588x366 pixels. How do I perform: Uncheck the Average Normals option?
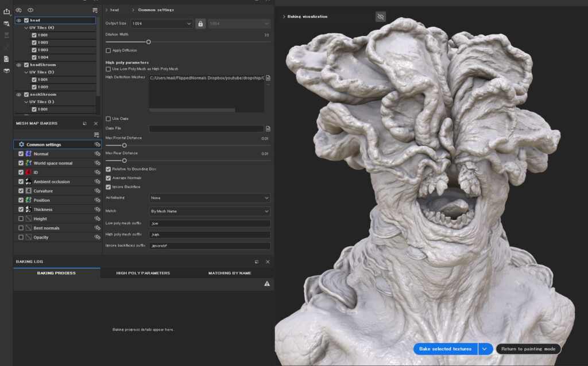[109, 178]
